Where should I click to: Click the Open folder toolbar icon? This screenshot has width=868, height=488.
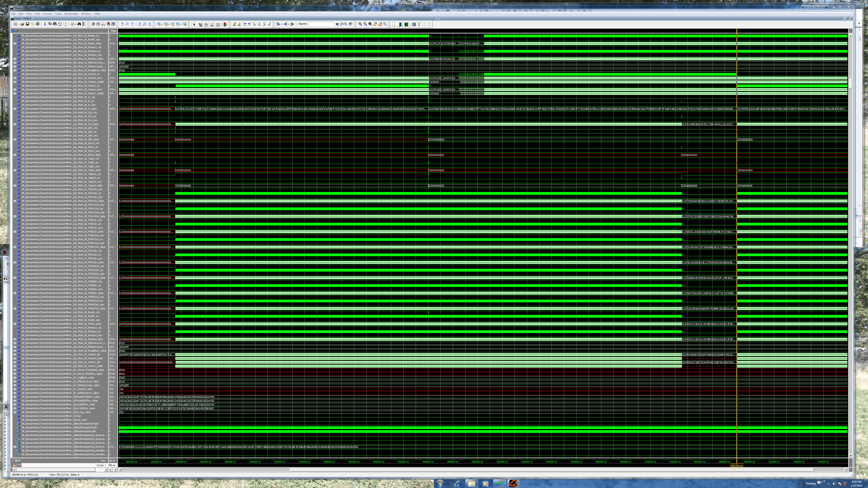click(x=23, y=24)
